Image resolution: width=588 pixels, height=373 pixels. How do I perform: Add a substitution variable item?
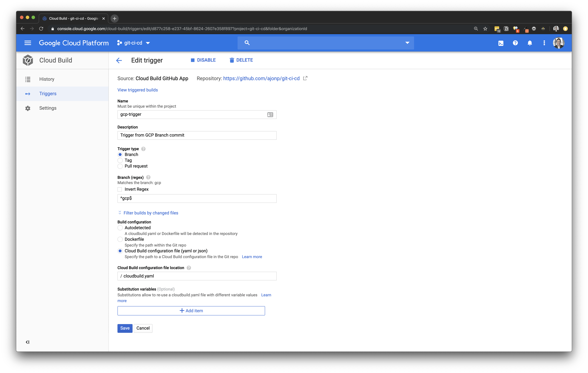[191, 311]
